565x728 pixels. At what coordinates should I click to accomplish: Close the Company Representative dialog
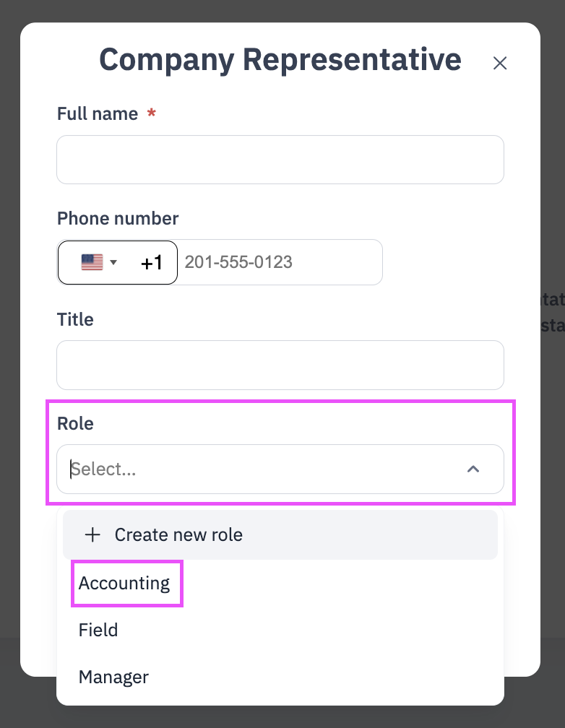pos(500,63)
